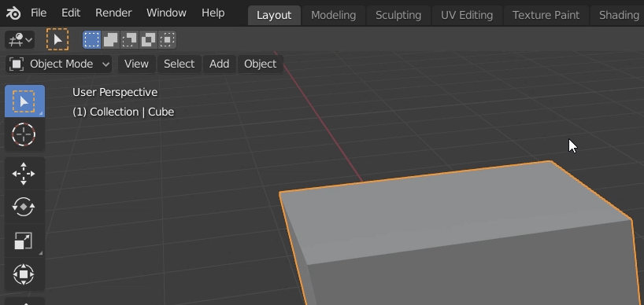Viewport: 644px width, 305px height.
Task: Open the Help menu
Action: (213, 13)
